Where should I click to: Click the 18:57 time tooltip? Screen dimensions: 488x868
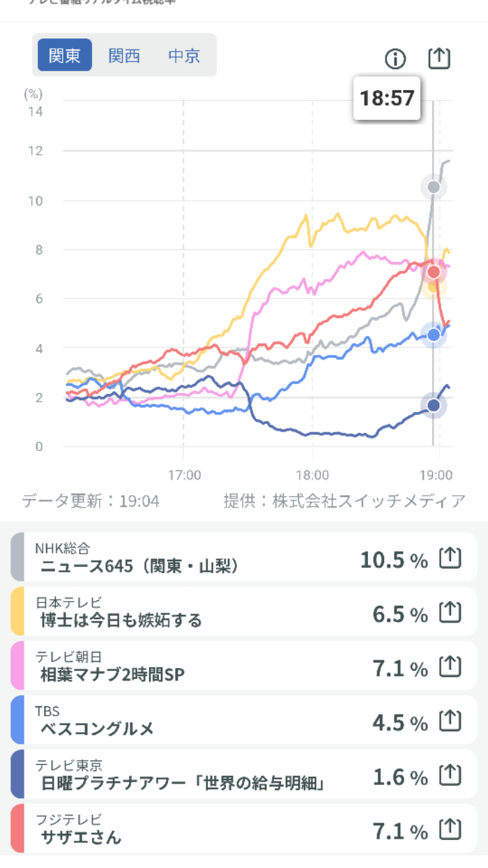pos(387,98)
